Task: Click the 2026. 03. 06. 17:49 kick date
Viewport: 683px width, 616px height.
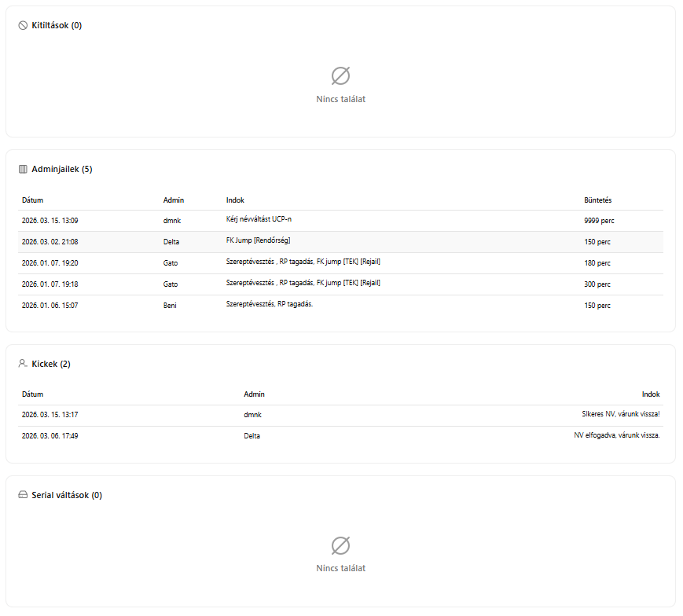Action: click(x=50, y=435)
